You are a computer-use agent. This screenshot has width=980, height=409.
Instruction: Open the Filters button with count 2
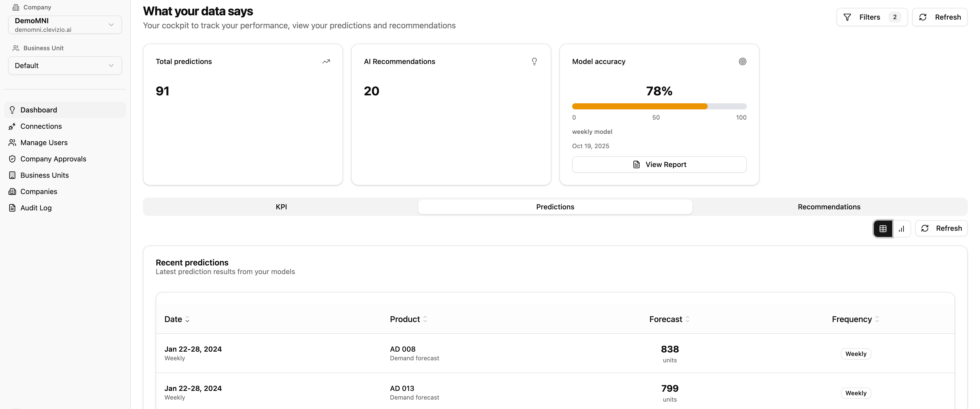pos(872,17)
